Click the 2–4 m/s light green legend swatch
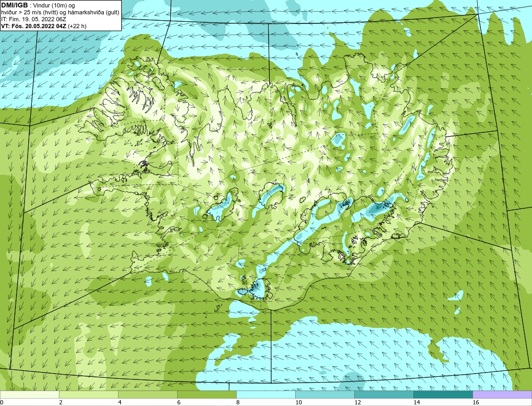Screen dimensions: 532x406 [x=88, y=394]
